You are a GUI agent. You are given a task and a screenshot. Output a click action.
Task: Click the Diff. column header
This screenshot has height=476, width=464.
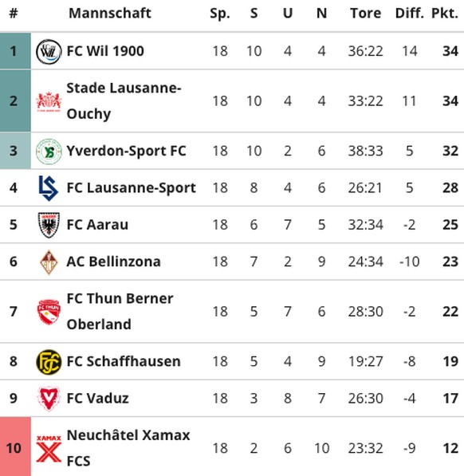point(409,14)
